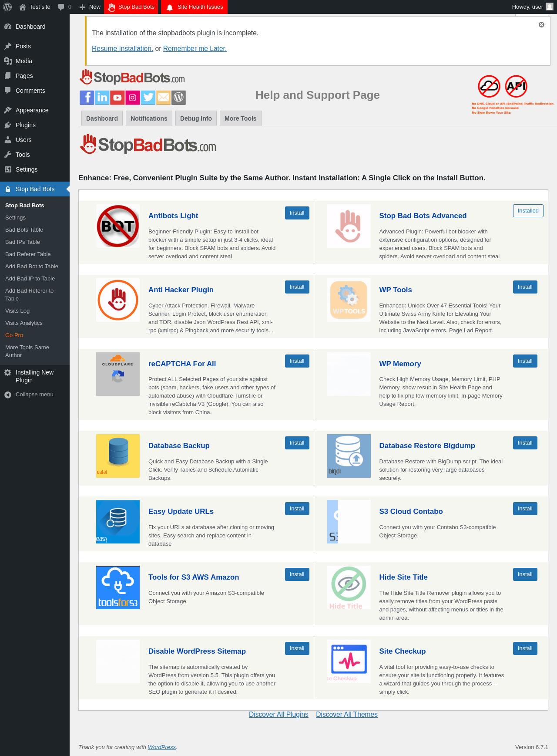Click the comments bubble icon in admin bar
This screenshot has height=756, width=557.
point(61,7)
